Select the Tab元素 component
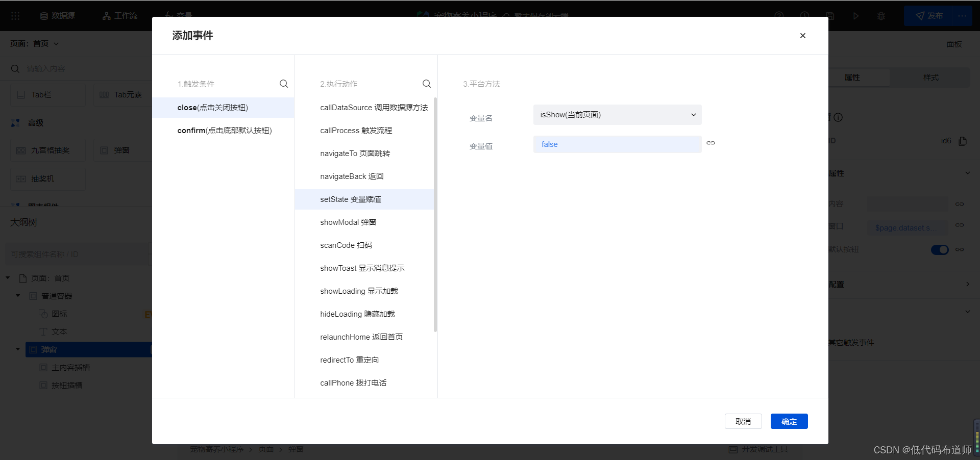The height and width of the screenshot is (460, 980). (x=122, y=95)
